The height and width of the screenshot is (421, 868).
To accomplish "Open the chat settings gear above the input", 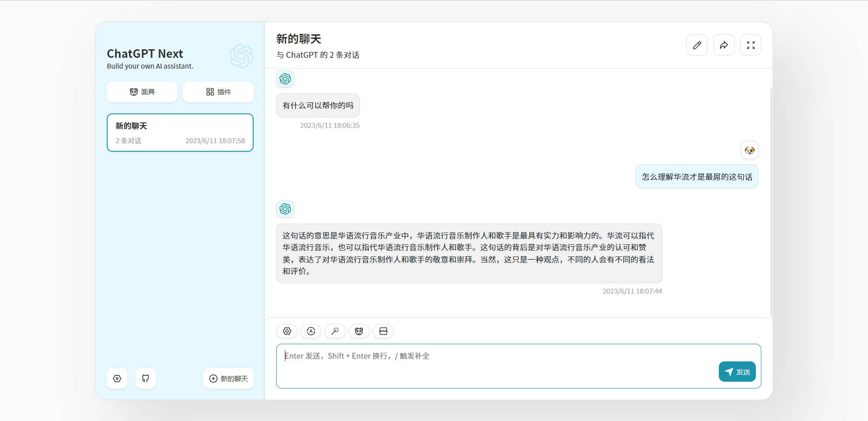I will tap(287, 331).
